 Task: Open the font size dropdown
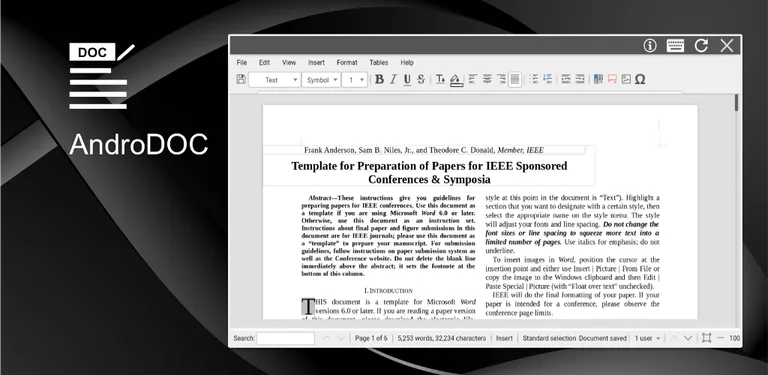click(x=355, y=80)
